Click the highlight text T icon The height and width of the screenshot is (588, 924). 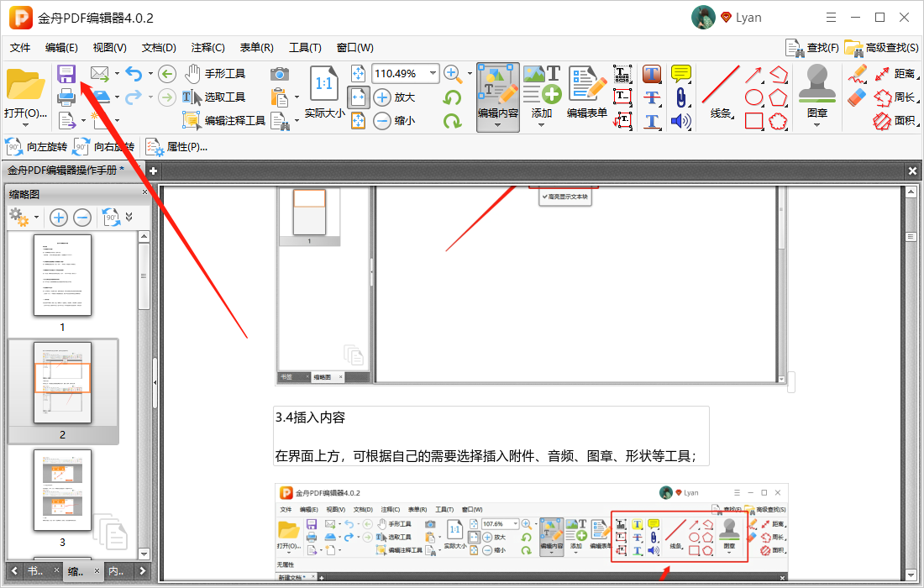coord(652,74)
